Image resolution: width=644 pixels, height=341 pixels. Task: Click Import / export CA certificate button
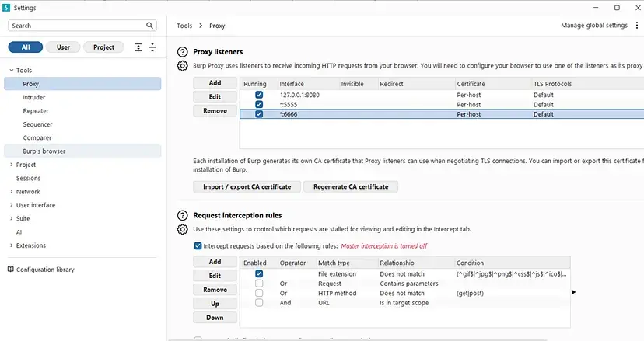pos(247,186)
